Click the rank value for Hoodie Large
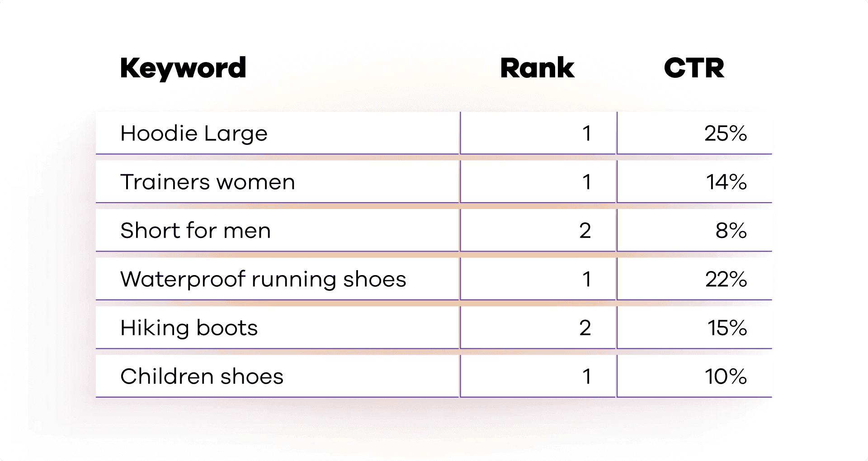The width and height of the screenshot is (868, 461). pyautogui.click(x=538, y=133)
